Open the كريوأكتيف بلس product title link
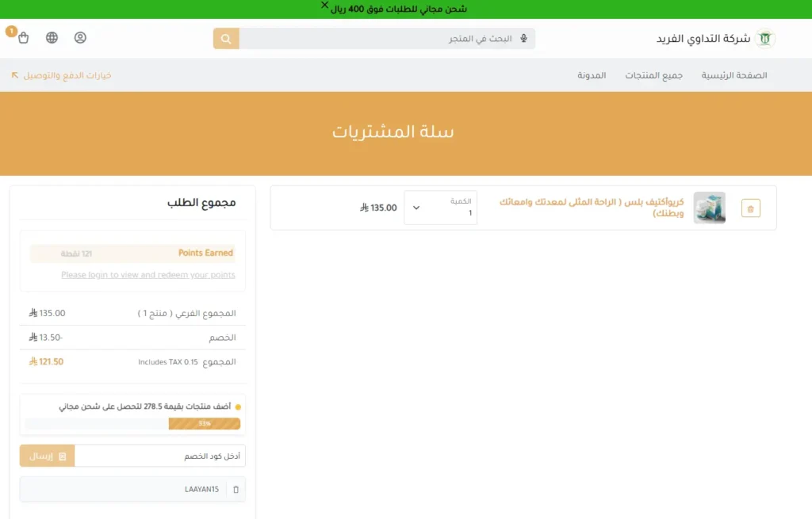 pyautogui.click(x=592, y=208)
